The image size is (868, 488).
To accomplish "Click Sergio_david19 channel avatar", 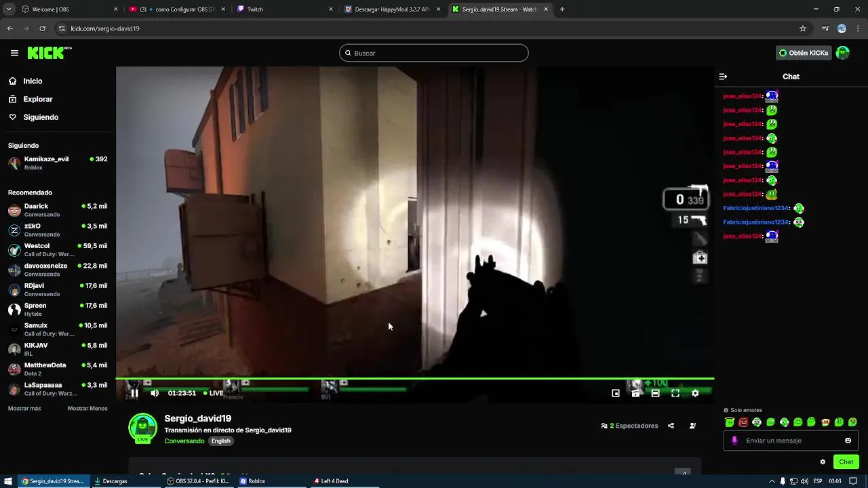I will pyautogui.click(x=142, y=428).
